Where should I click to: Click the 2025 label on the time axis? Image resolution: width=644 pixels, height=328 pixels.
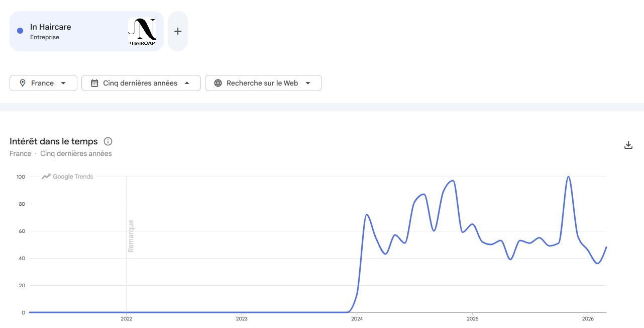[x=472, y=318]
